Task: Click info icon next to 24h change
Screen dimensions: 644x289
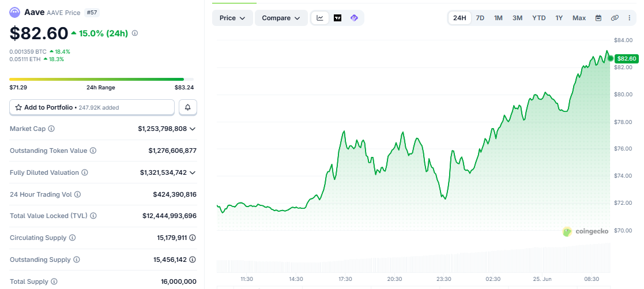Action: coord(135,33)
